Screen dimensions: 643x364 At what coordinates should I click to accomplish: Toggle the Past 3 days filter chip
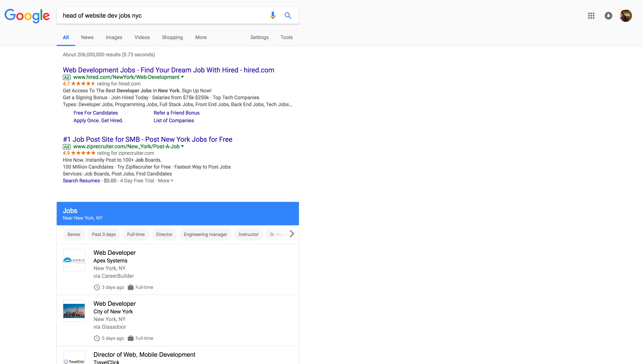point(104,234)
